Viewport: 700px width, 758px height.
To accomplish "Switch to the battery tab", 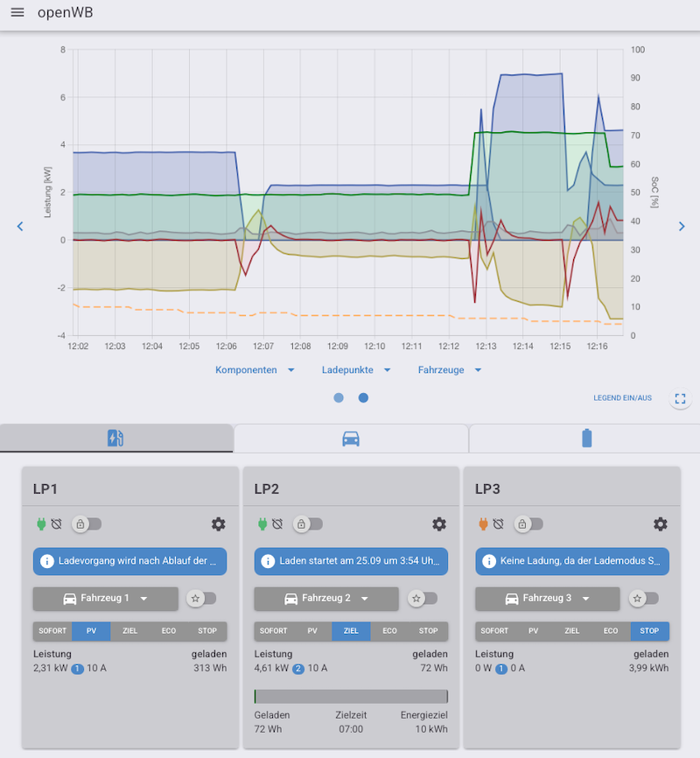I will click(585, 438).
